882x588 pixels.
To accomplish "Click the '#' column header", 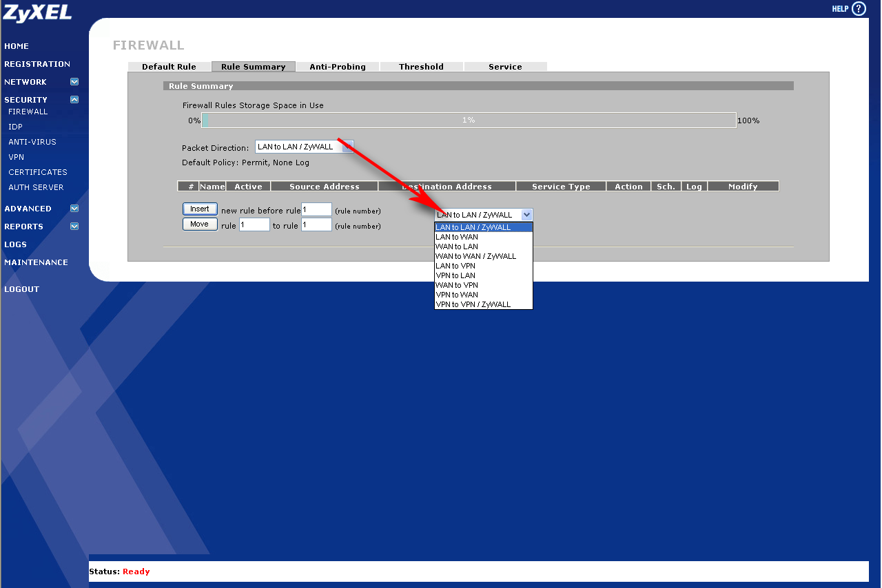I will point(188,186).
